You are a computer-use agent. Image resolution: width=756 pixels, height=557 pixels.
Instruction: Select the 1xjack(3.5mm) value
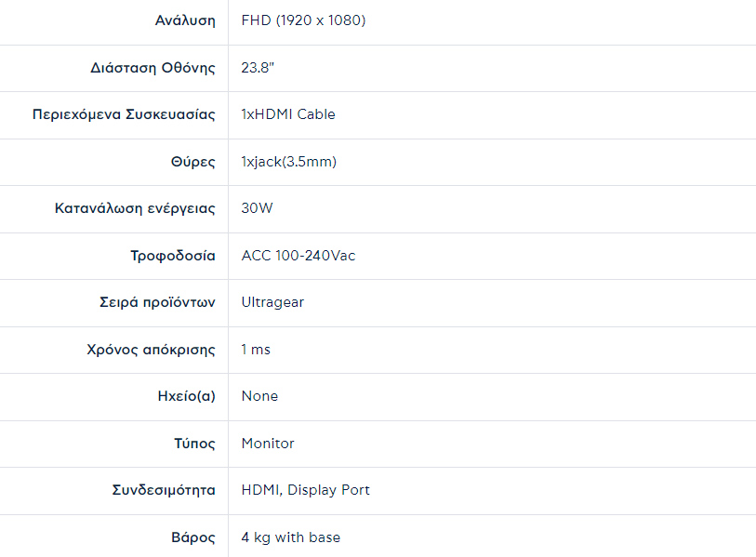[288, 162]
